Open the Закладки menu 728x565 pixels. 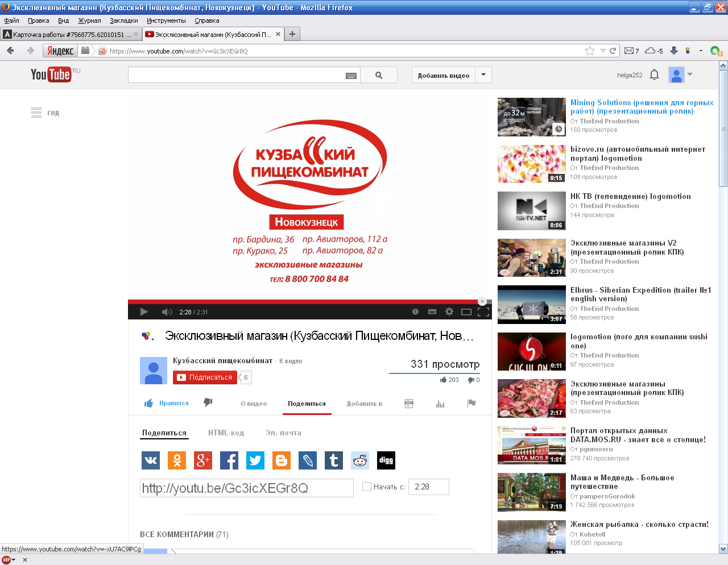124,20
